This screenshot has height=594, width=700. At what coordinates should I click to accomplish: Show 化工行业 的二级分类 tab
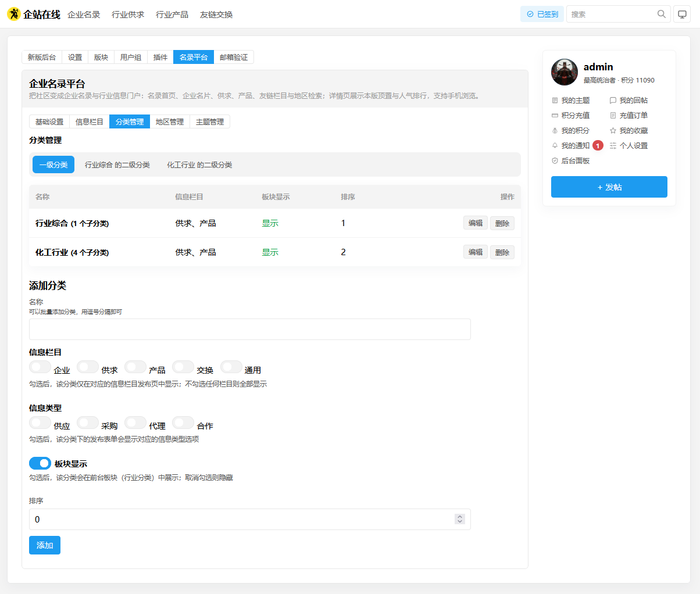click(x=199, y=165)
